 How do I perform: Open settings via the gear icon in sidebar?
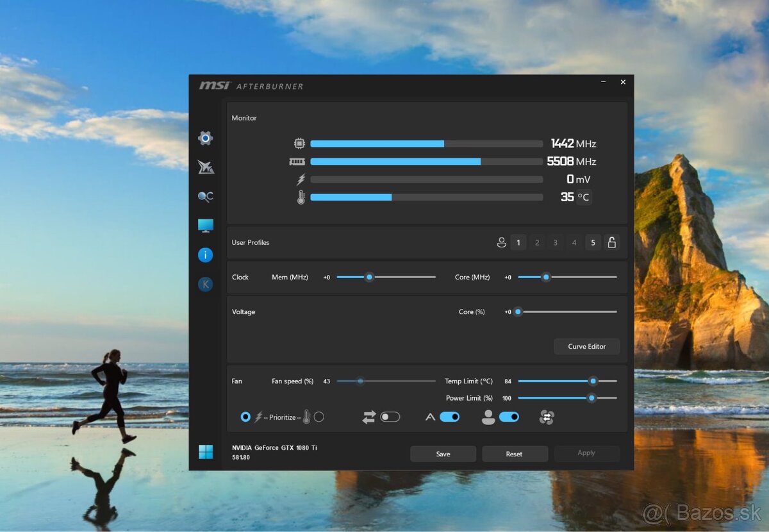(205, 138)
